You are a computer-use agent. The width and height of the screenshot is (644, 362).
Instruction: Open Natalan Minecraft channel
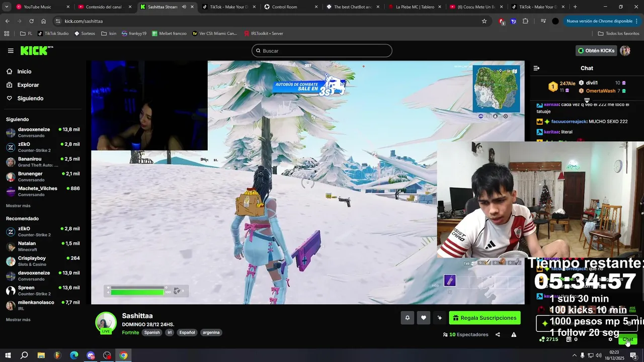[x=43, y=246]
